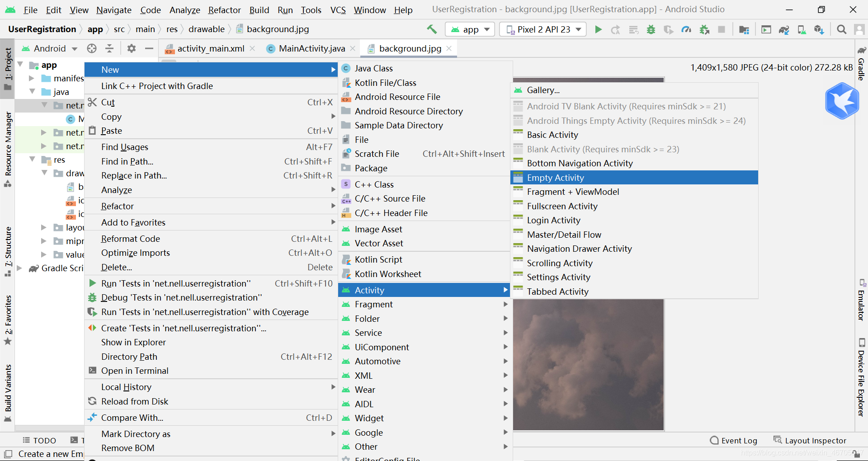Viewport: 868px width, 461px height.
Task: Expand the Gradle Scripts node
Action: point(19,268)
